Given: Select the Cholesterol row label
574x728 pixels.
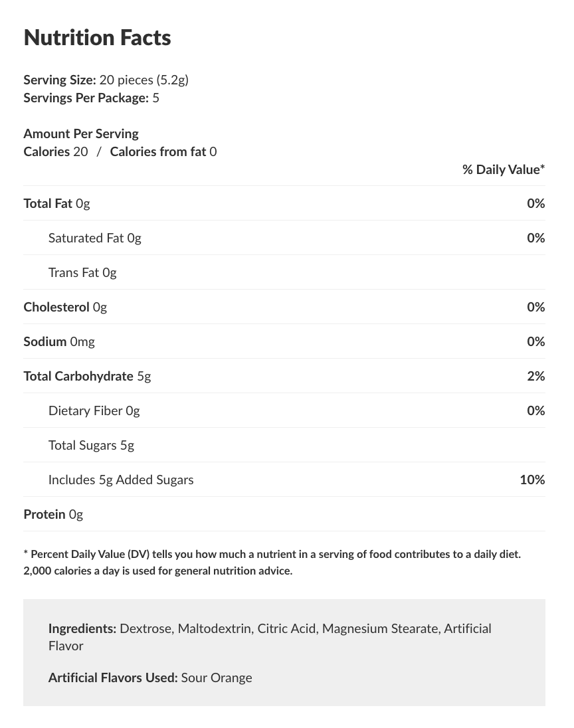Looking at the screenshot, I should (x=56, y=307).
